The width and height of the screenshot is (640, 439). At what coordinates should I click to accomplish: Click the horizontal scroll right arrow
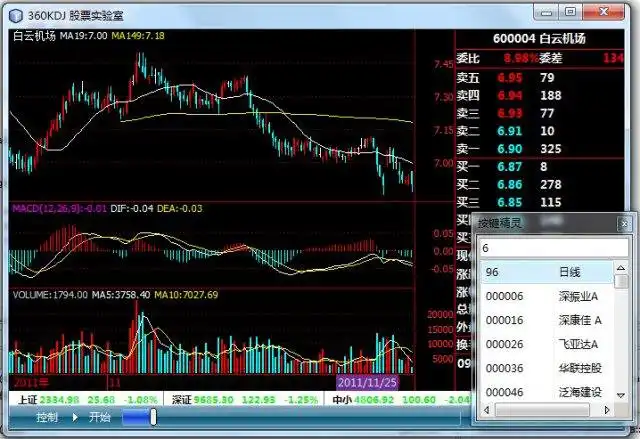(x=607, y=410)
